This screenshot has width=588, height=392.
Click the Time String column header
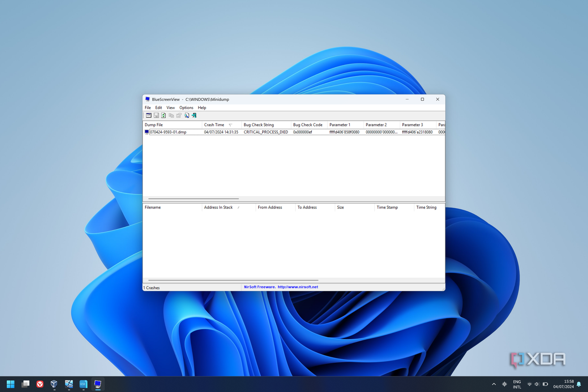[429, 207]
